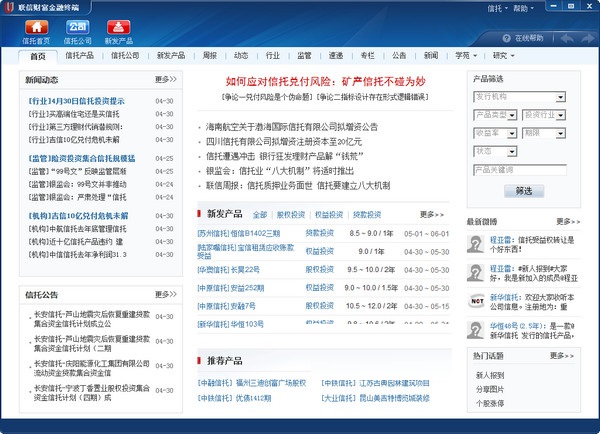Open the 动态 tab
This screenshot has height=434, width=600.
pos(241,55)
